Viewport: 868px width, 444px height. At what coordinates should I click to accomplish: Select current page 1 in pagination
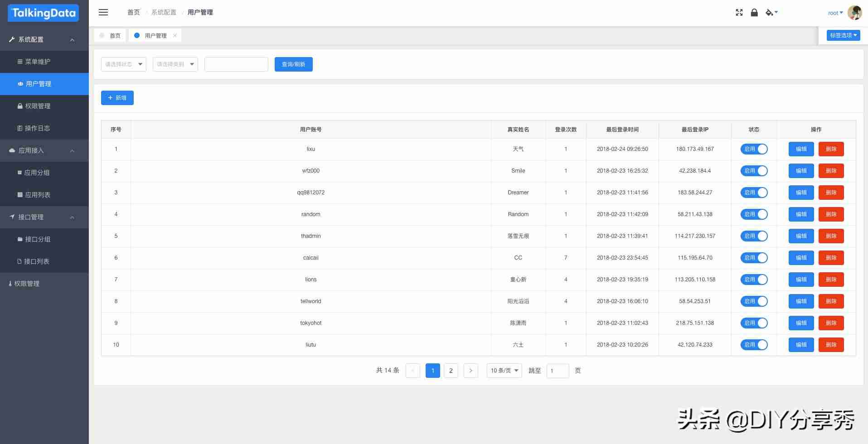coord(433,371)
